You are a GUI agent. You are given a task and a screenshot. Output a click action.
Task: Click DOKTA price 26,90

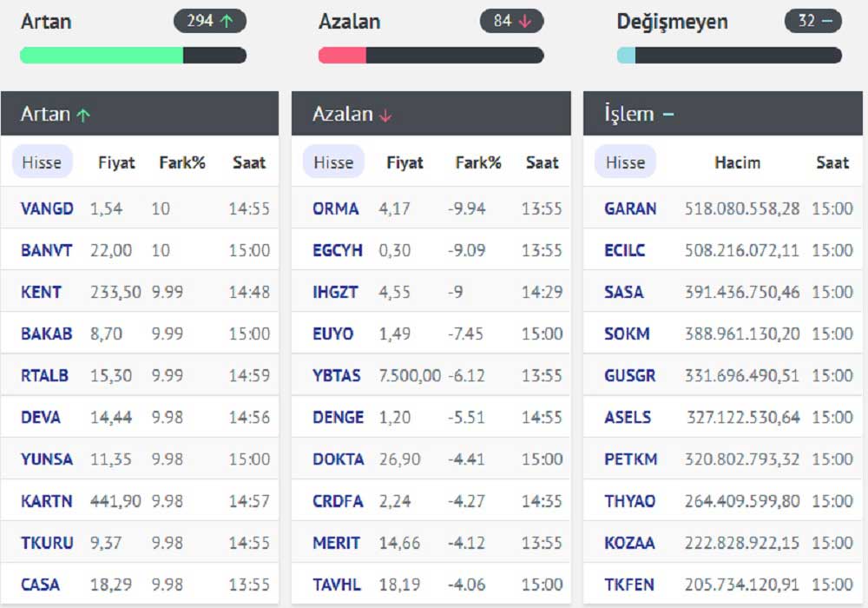tap(399, 459)
